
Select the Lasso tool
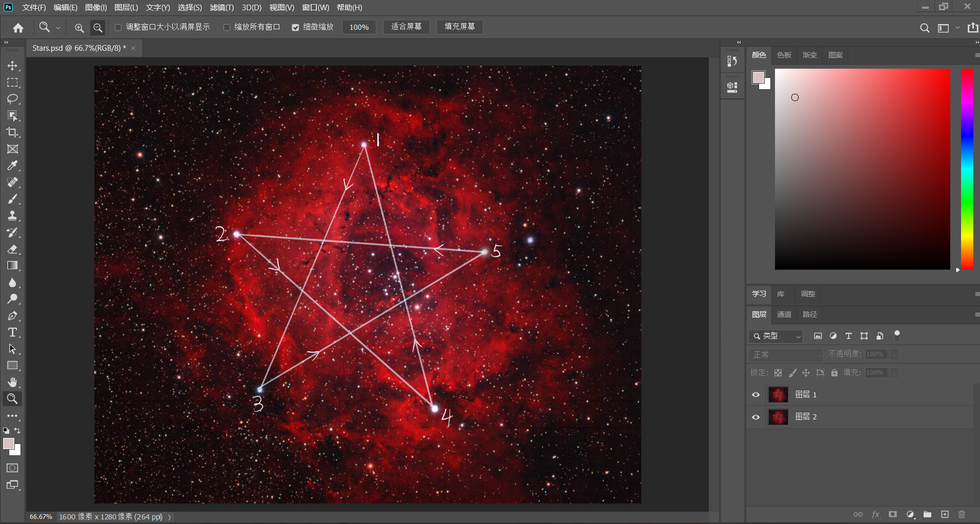[13, 99]
